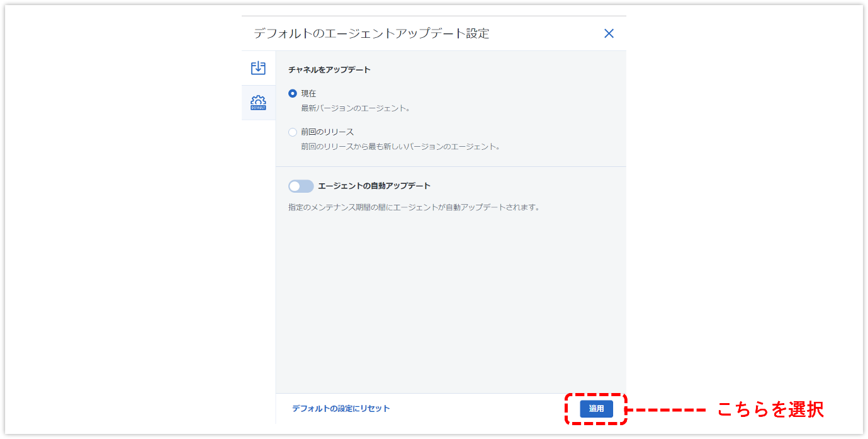This screenshot has width=868, height=439.
Task: Select the DEFAULT gear settings sidebar icon
Action: [258, 103]
